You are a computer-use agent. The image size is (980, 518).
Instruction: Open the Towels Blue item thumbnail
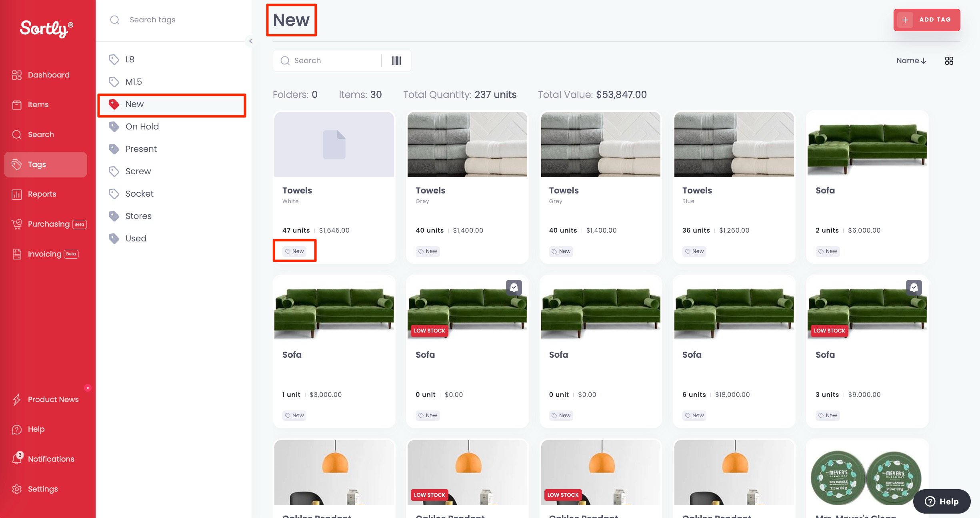734,145
